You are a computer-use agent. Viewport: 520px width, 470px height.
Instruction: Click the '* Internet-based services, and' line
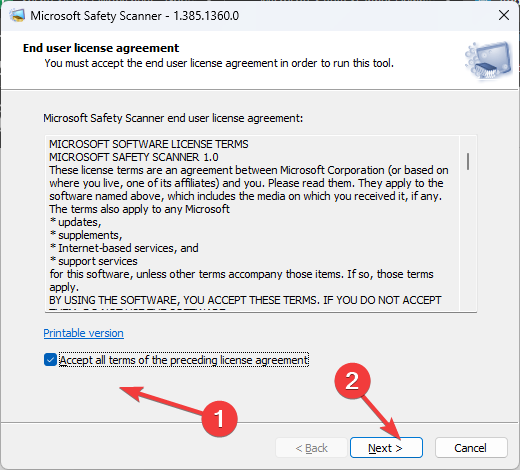(124, 248)
